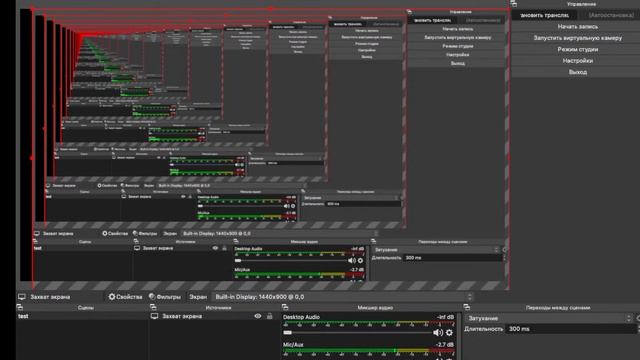This screenshot has height=360, width=640.
Task: Click the Переходы между сценами dock icon
Action: (x=467, y=307)
